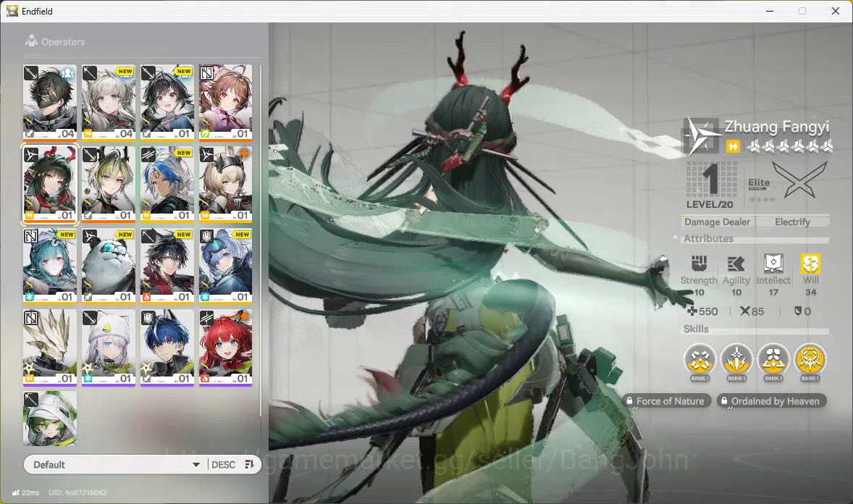Screen dimensions: 853x504
Task: Select the spiky pale-blond operator card
Action: [50, 348]
